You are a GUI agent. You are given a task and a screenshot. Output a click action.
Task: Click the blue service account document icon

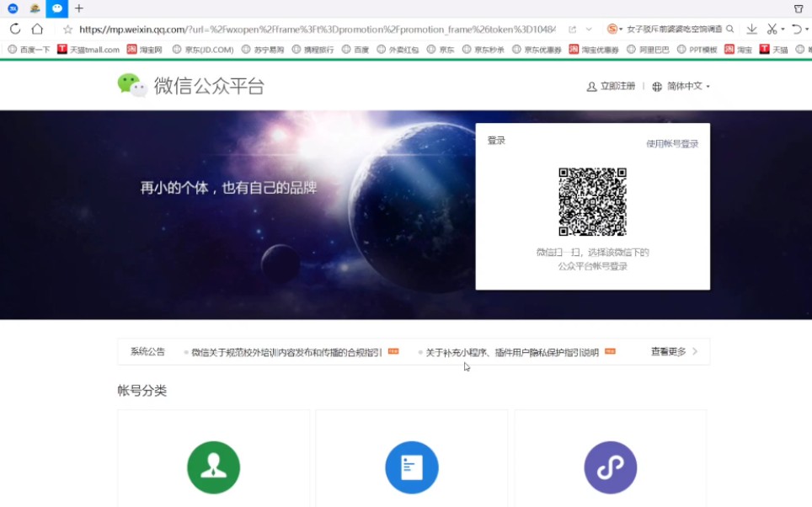pyautogui.click(x=412, y=467)
